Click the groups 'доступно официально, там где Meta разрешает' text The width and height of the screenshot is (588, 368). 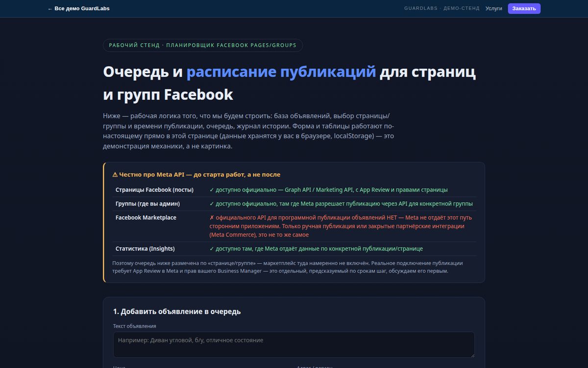pos(341,204)
